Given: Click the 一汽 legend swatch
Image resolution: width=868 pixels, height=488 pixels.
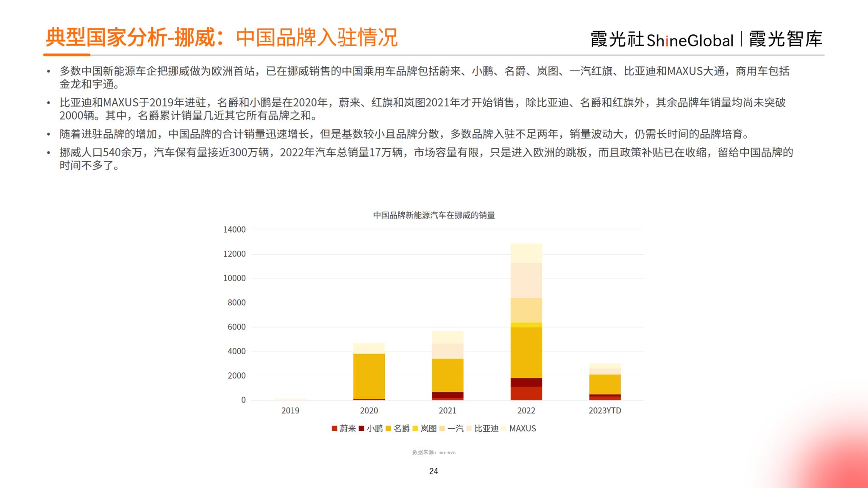Looking at the screenshot, I should [442, 429].
